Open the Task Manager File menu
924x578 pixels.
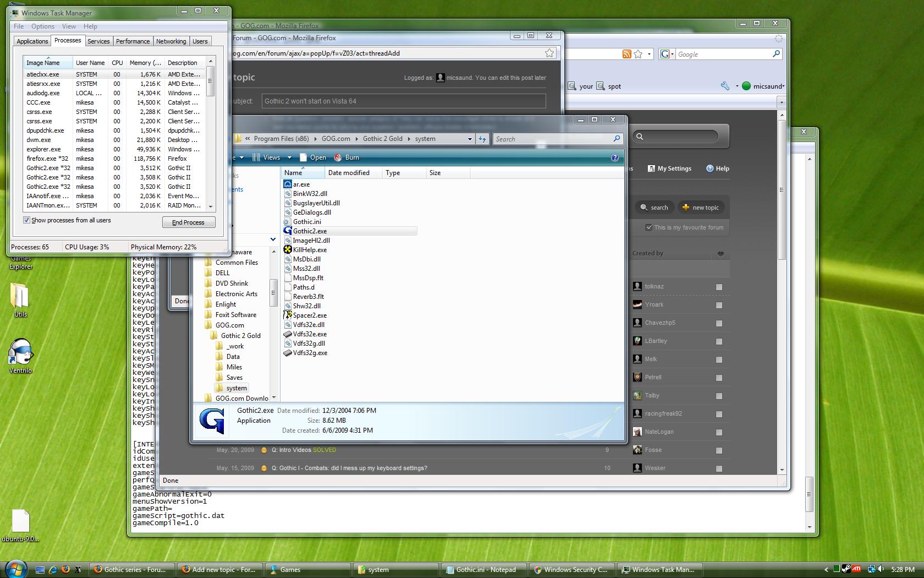click(19, 26)
